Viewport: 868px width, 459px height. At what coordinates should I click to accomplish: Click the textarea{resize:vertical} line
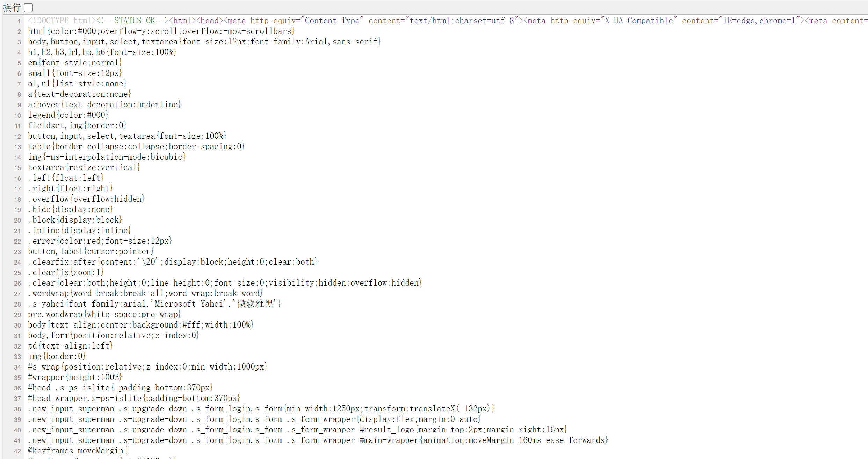click(x=84, y=168)
